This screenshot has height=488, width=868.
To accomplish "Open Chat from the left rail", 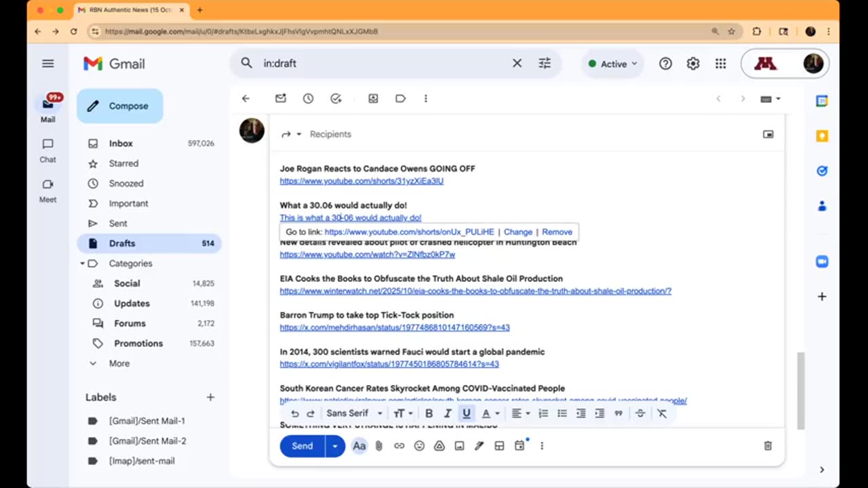I will (x=47, y=150).
